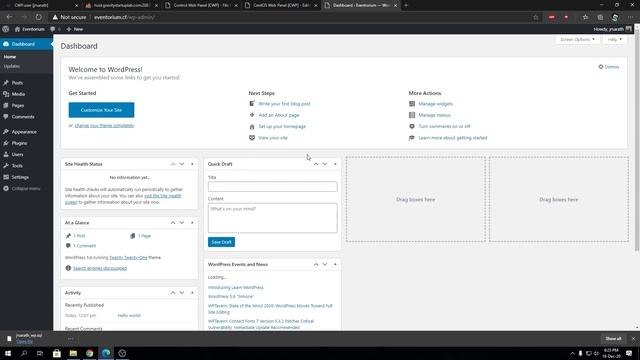The image size is (640, 360).
Task: Move At a Glance box up
Action: (173, 223)
